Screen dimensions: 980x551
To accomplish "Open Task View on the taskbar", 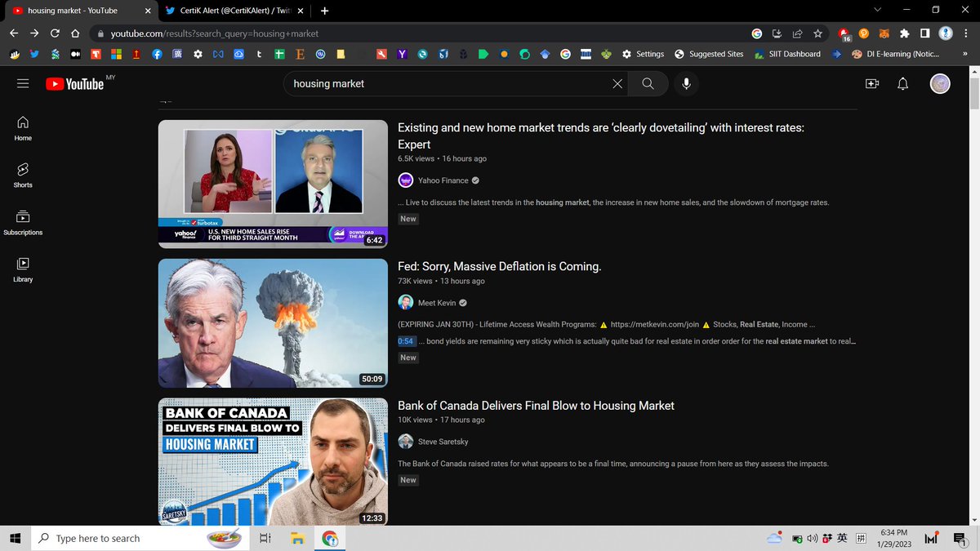I will pos(265,538).
